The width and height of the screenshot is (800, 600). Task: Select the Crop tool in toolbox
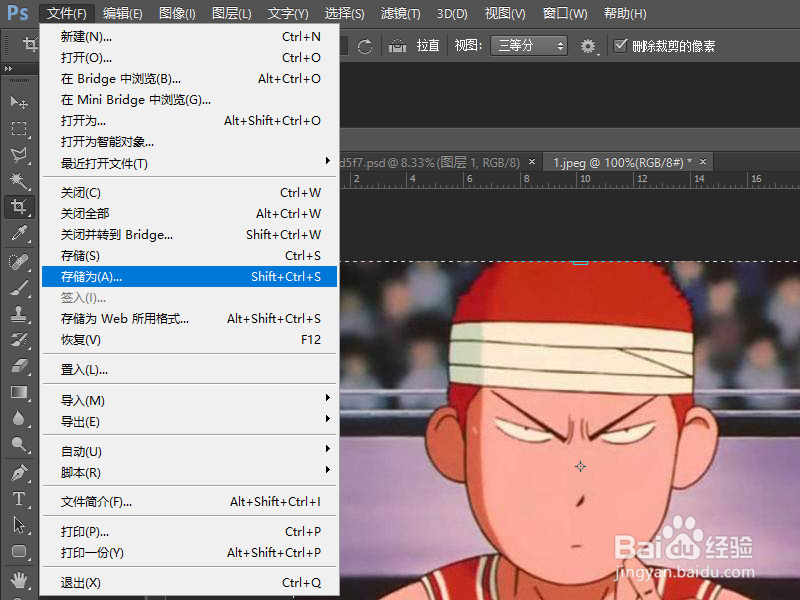[19, 207]
